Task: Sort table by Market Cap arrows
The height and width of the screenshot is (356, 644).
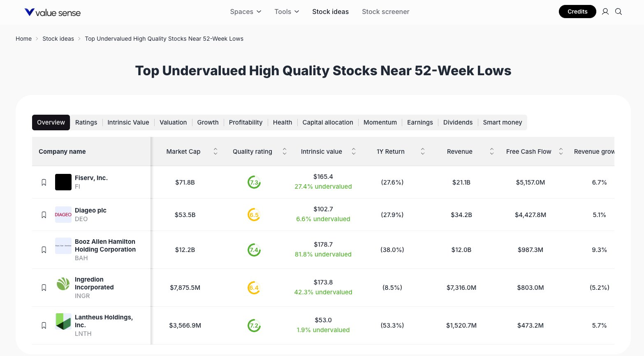Action: tap(215, 152)
